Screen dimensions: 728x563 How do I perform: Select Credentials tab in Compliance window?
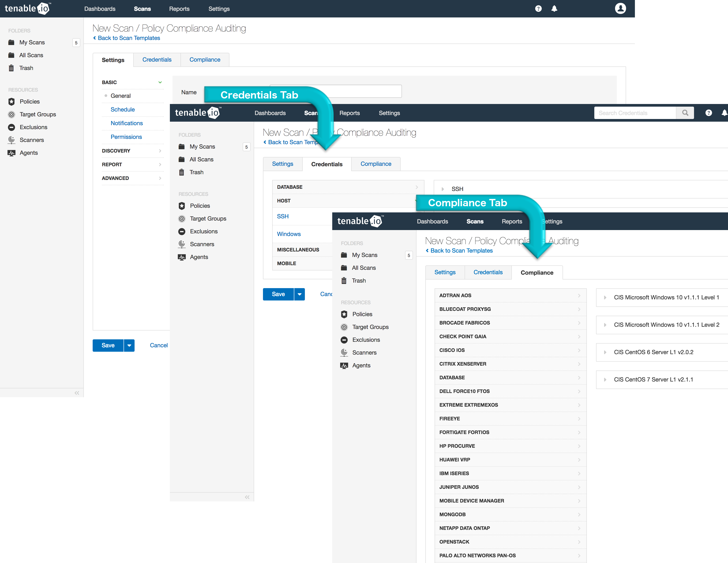pyautogui.click(x=488, y=272)
